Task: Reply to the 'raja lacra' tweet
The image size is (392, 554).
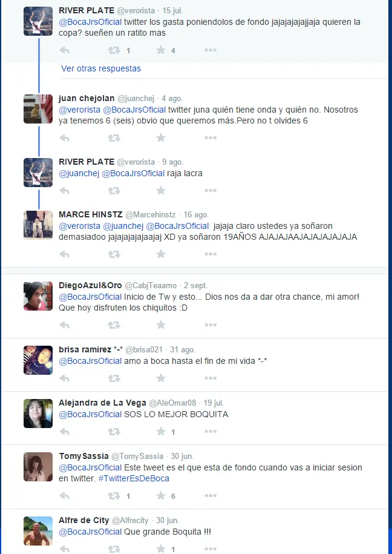Action: click(x=65, y=191)
